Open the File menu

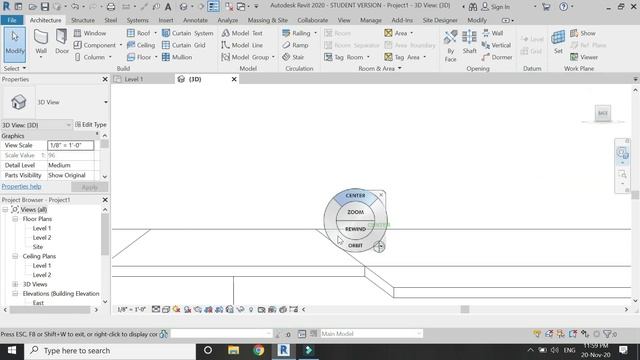(x=12, y=20)
